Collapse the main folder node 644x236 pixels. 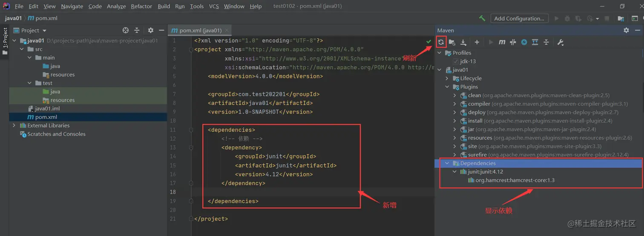29,58
